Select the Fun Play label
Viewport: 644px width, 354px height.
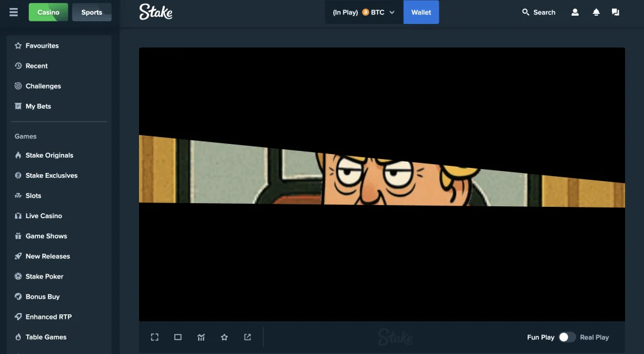pos(540,337)
